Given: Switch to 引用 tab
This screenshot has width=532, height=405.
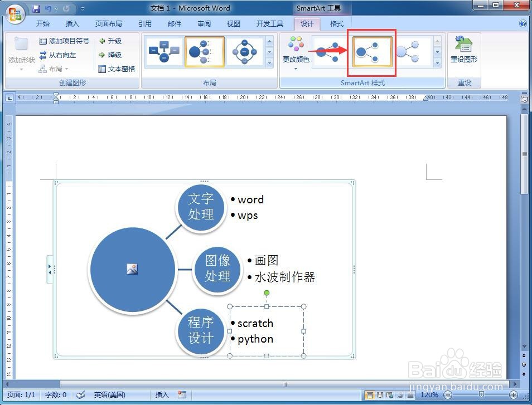Looking at the screenshot, I should [x=144, y=23].
